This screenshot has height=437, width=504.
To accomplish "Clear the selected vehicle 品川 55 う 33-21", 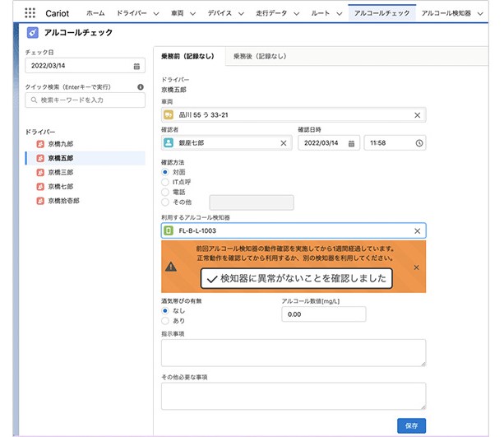I will tap(417, 115).
